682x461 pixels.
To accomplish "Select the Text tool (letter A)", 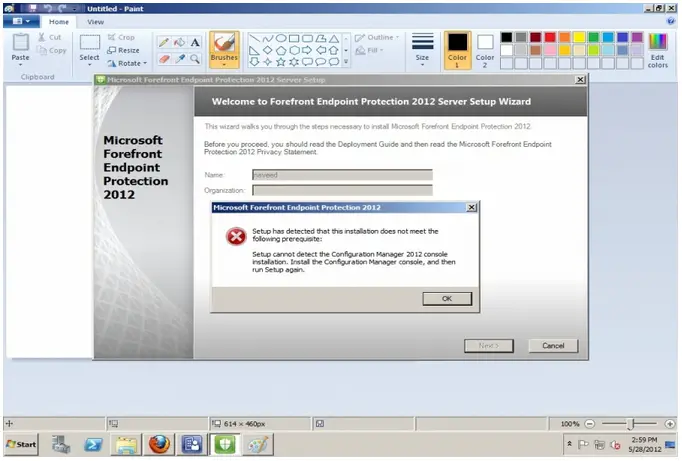I will point(195,42).
